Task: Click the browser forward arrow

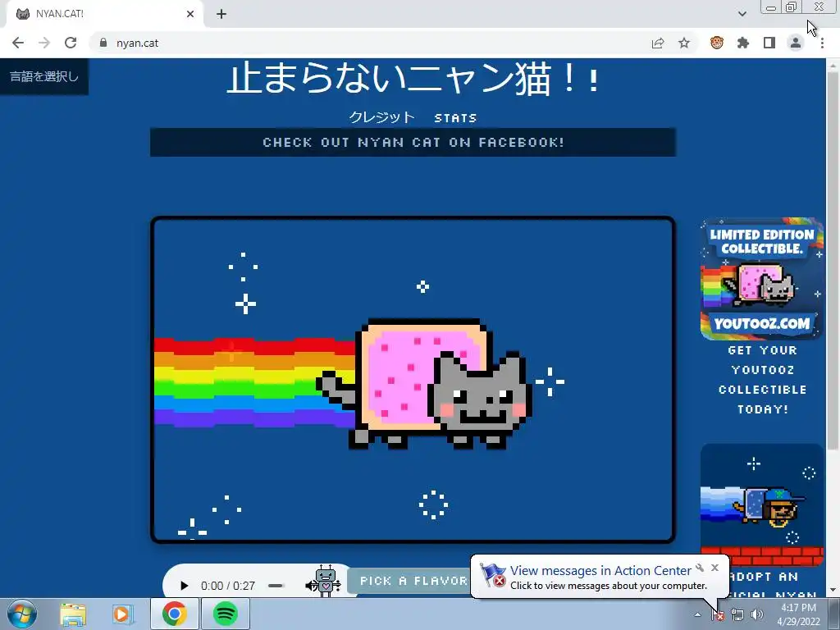Action: click(x=44, y=43)
